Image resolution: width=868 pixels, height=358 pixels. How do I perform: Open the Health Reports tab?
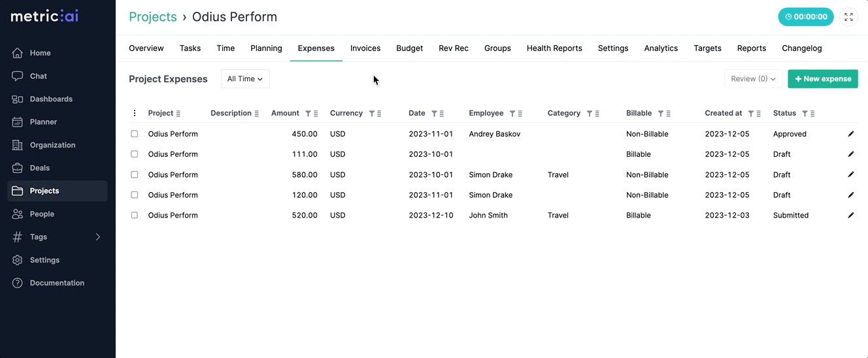coord(554,48)
